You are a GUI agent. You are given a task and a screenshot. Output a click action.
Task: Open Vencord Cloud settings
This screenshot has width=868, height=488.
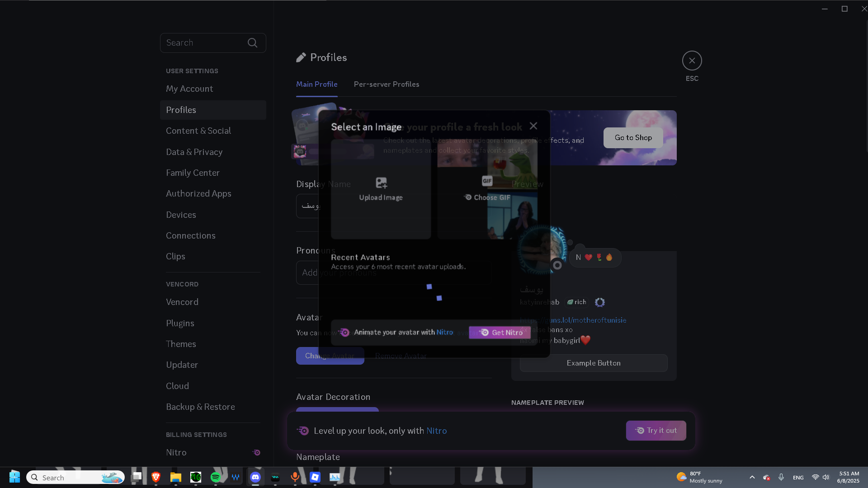pyautogui.click(x=213, y=386)
